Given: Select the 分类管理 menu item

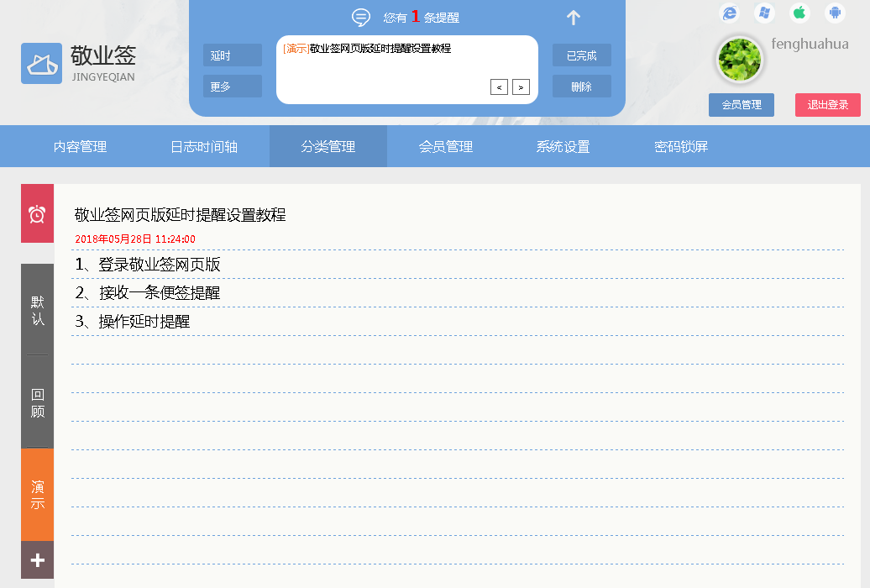Looking at the screenshot, I should 328,147.
